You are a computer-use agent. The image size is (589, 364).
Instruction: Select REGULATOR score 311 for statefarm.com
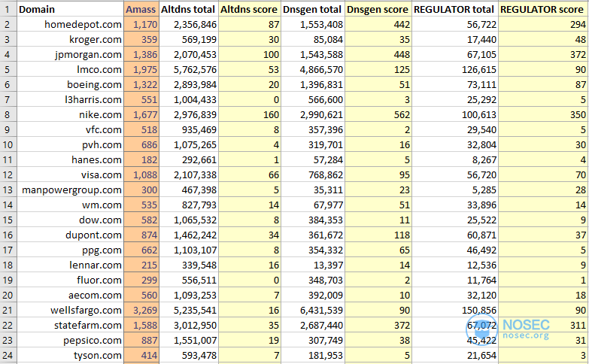point(543,325)
